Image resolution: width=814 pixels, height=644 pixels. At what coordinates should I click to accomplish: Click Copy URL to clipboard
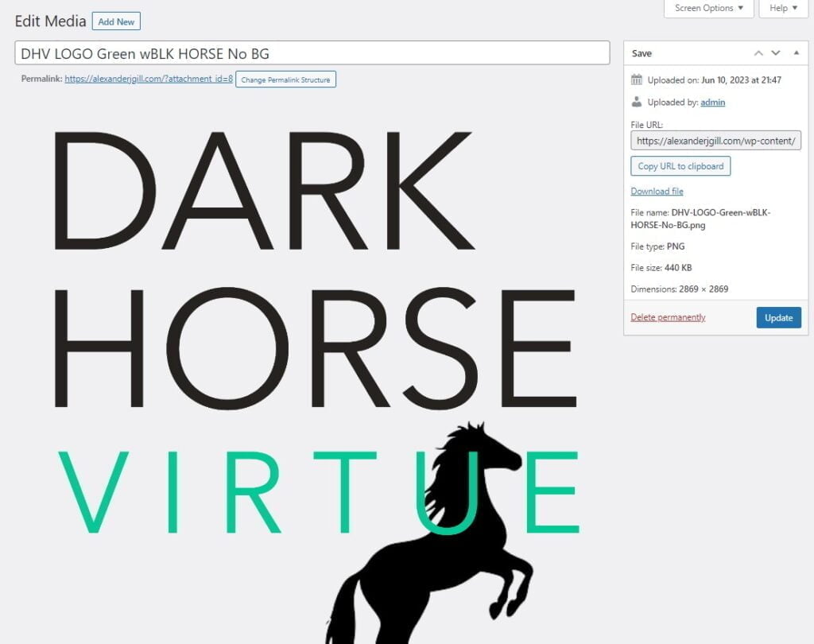pyautogui.click(x=680, y=166)
